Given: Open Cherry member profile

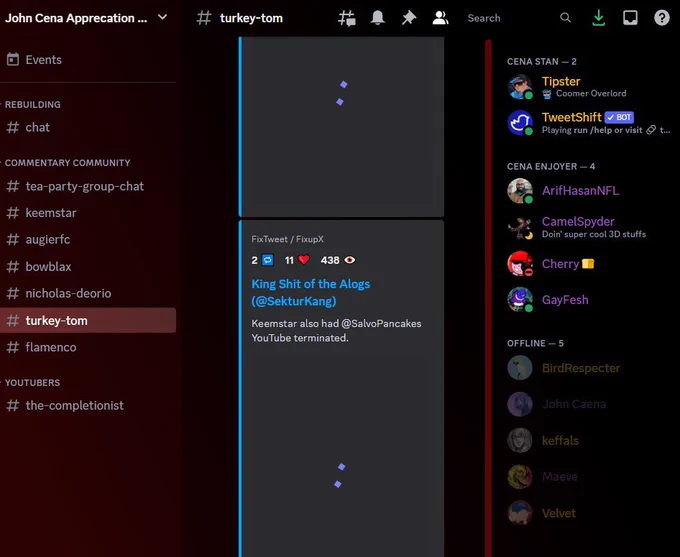Looking at the screenshot, I should tap(590, 264).
